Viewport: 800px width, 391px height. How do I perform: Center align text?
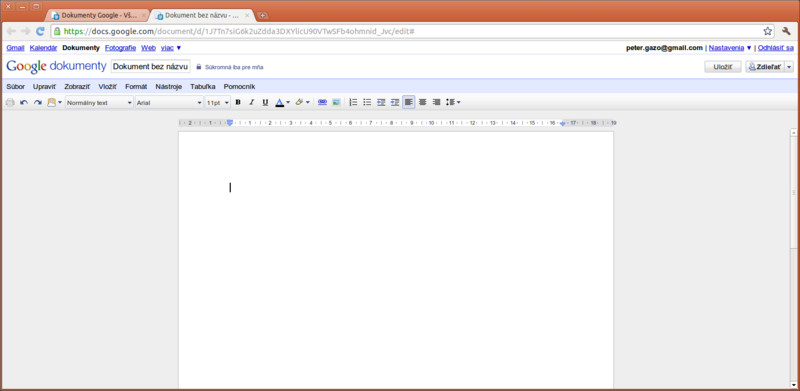422,102
